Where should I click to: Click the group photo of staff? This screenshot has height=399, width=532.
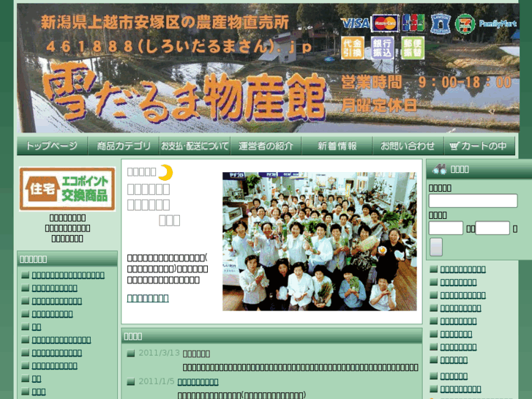319,241
